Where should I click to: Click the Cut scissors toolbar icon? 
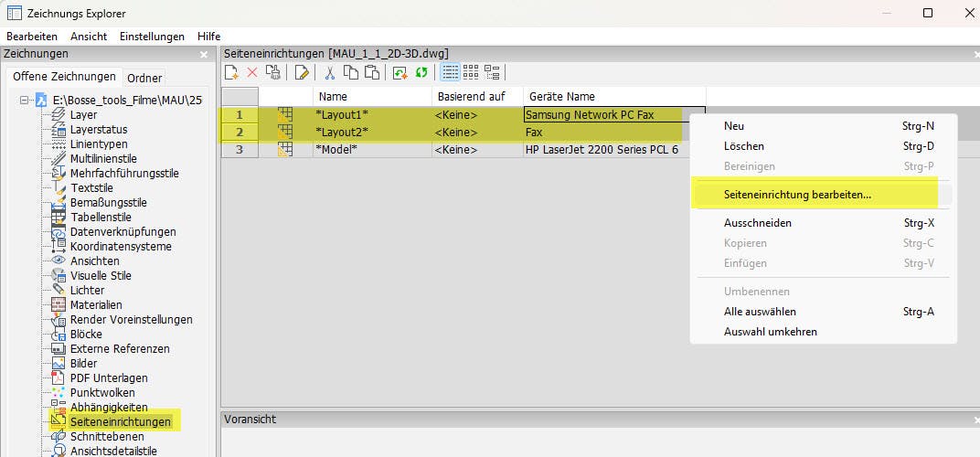[330, 72]
